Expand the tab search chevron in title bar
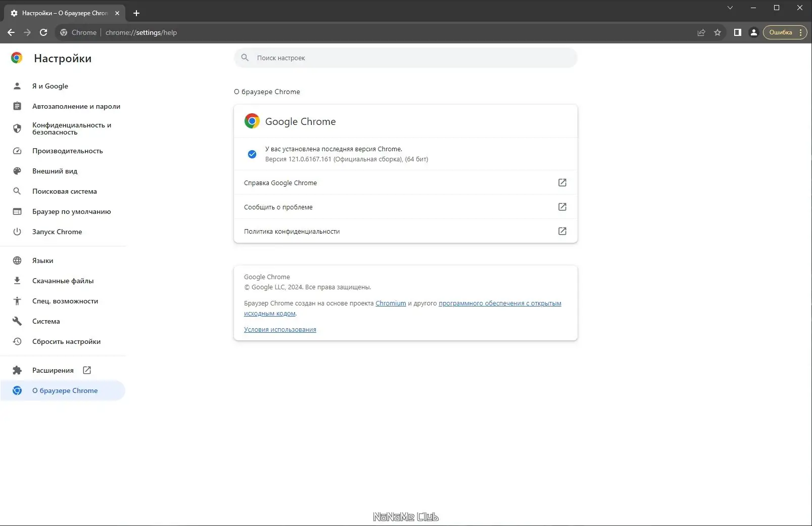The height and width of the screenshot is (526, 812). [x=730, y=8]
